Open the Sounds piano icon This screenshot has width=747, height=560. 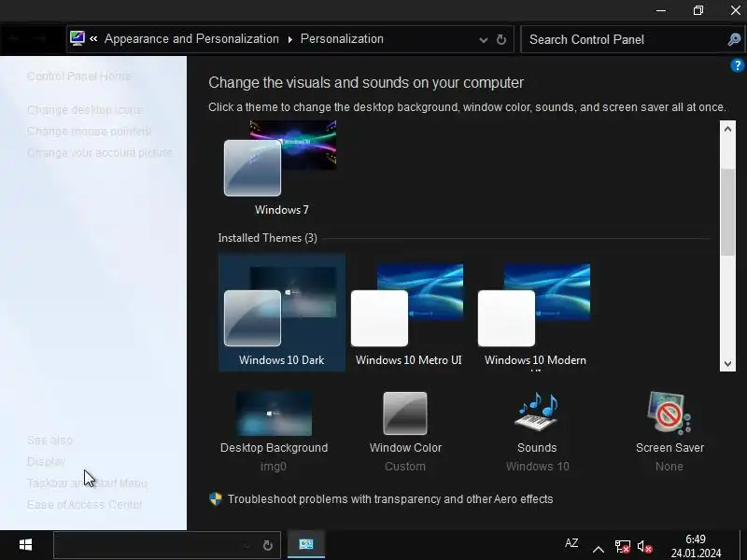537,413
